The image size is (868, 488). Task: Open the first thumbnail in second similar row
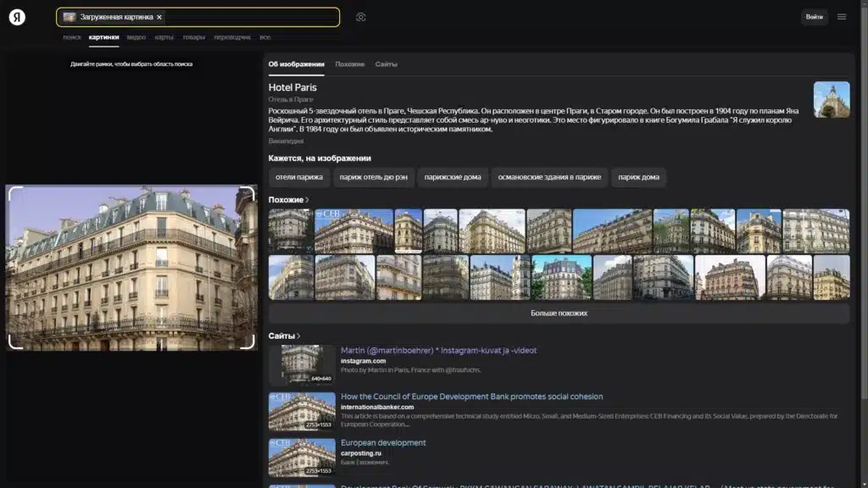(x=291, y=277)
